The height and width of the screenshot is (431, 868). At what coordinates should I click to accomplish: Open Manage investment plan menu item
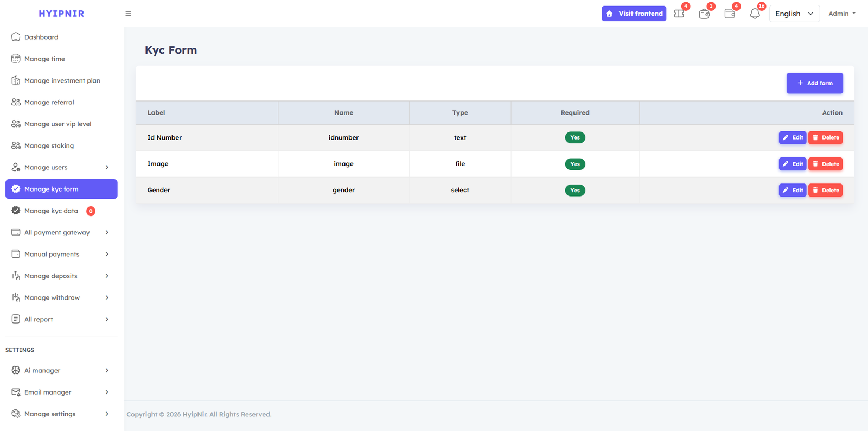[61, 80]
